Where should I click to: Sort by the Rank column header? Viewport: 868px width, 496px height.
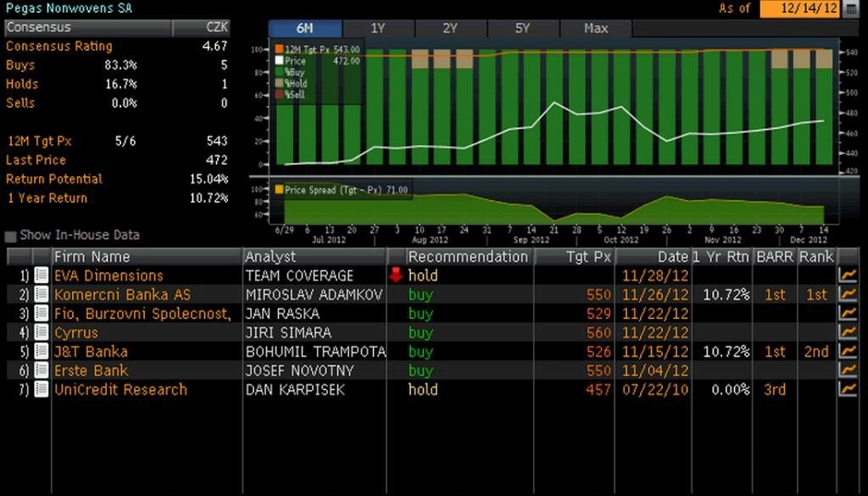(816, 257)
